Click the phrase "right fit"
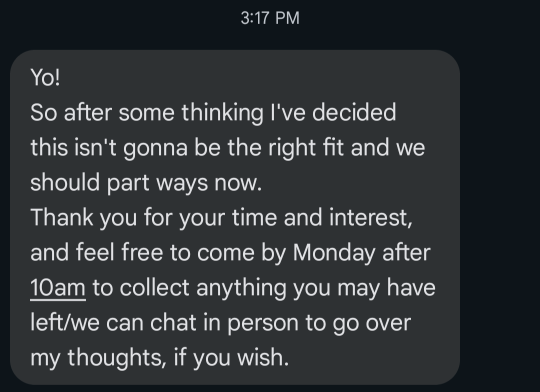Image resolution: width=540 pixels, height=392 pixels. (x=306, y=148)
